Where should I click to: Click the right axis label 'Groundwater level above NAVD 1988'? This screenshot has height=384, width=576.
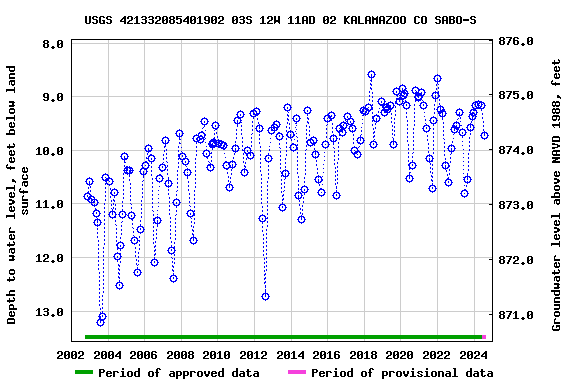tap(556, 195)
